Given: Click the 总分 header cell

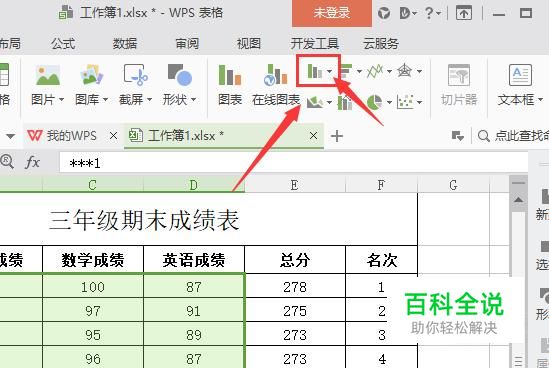Looking at the screenshot, I should point(295,260).
